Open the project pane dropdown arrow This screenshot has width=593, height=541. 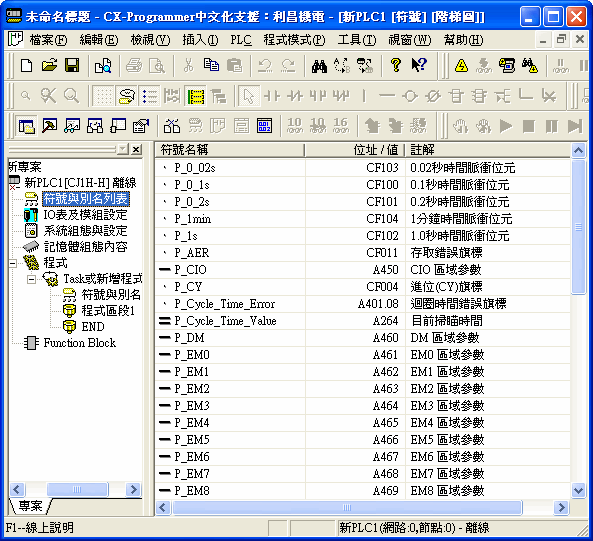pyautogui.click(x=123, y=149)
